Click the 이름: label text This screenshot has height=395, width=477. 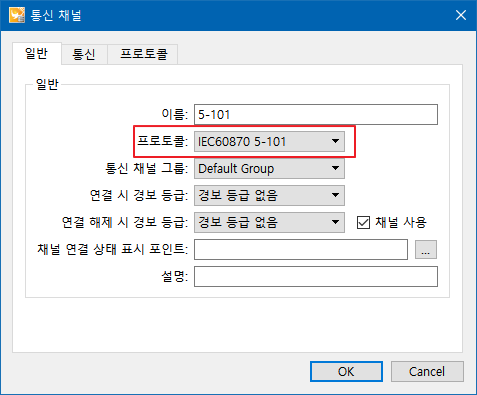coord(175,114)
